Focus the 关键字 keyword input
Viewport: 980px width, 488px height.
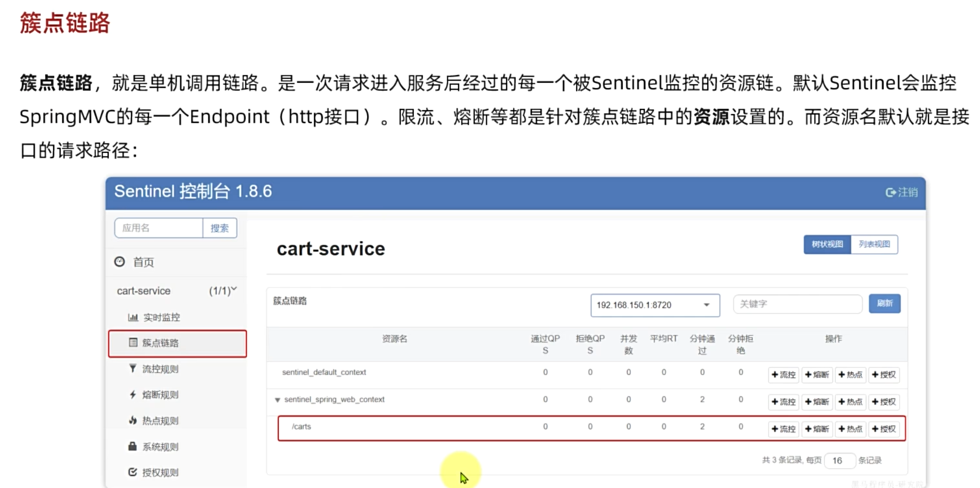tap(797, 304)
